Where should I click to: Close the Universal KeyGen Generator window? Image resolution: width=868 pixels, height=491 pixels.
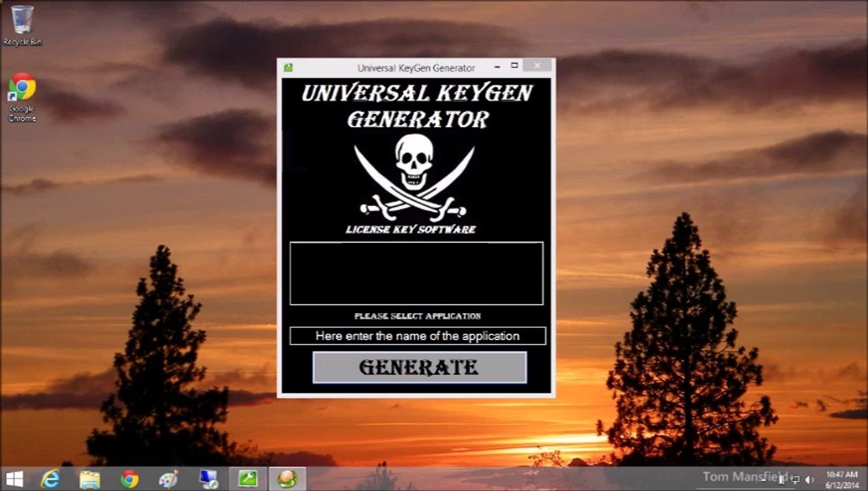[x=538, y=65]
